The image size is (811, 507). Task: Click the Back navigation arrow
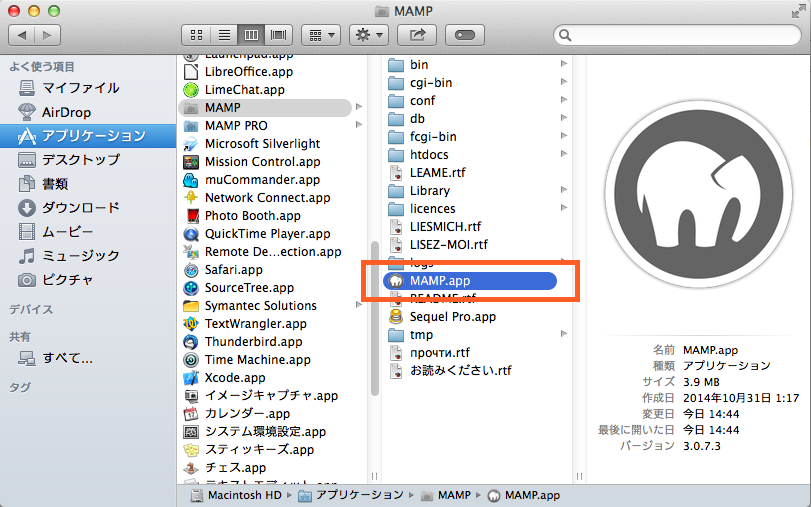(x=22, y=35)
